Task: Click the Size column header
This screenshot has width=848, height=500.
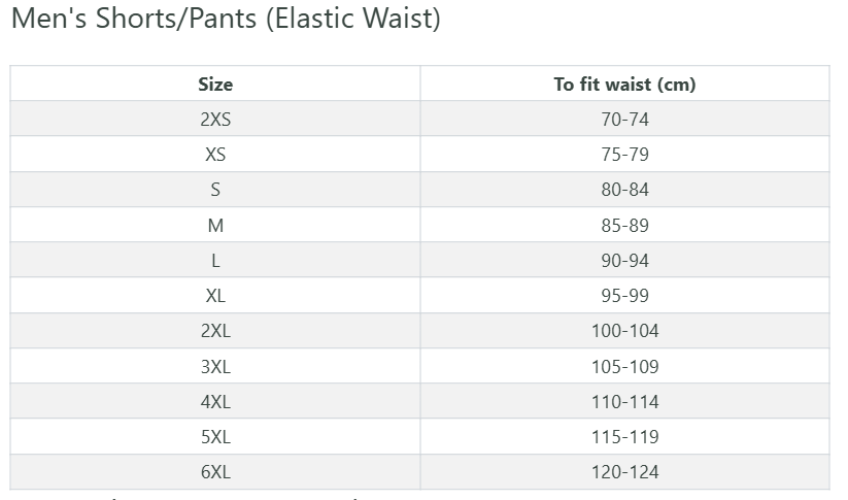Action: coord(216,84)
